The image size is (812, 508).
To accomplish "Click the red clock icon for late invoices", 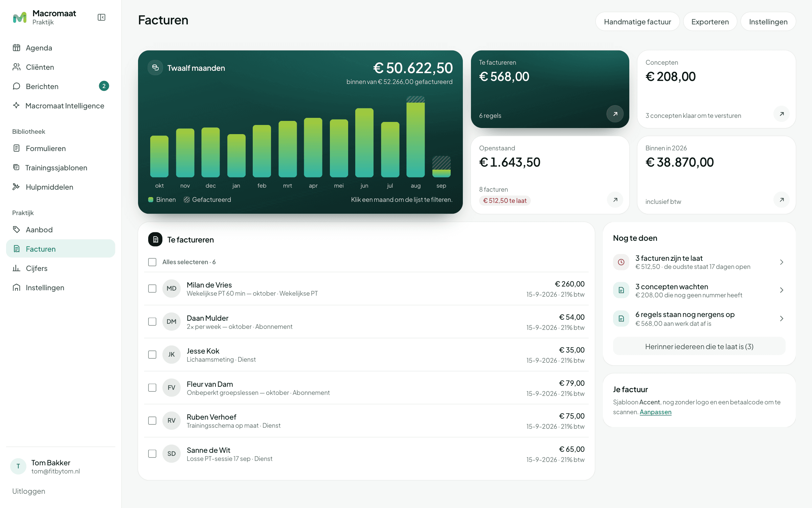I will (621, 262).
